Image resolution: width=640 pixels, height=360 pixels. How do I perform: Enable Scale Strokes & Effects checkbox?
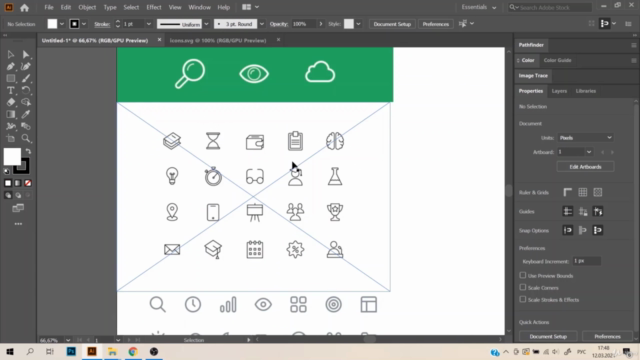523,299
